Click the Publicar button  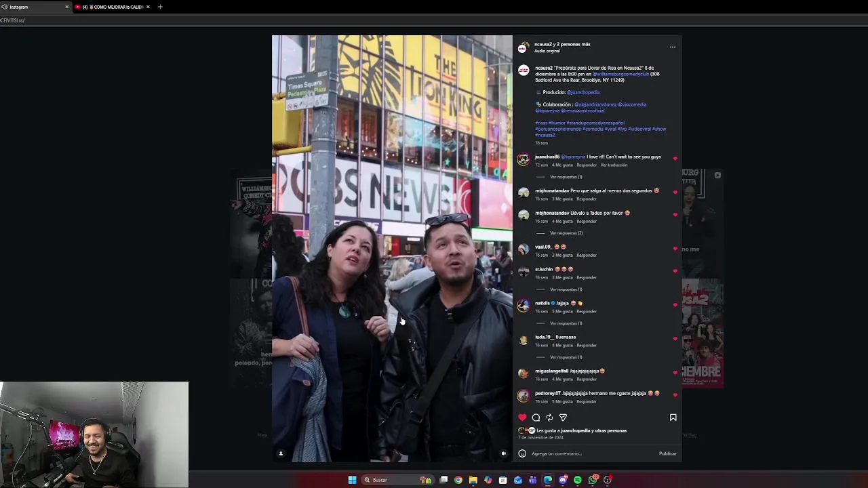coord(667,453)
